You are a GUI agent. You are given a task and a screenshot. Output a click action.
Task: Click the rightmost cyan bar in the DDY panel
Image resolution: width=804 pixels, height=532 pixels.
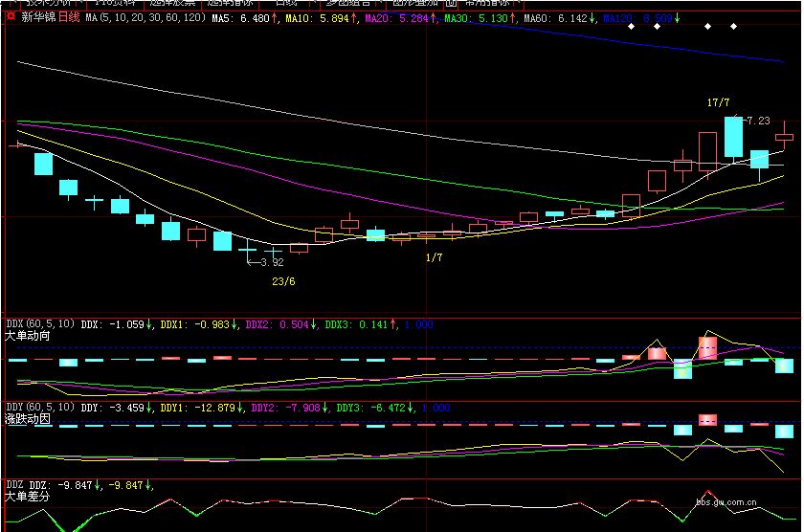[784, 432]
